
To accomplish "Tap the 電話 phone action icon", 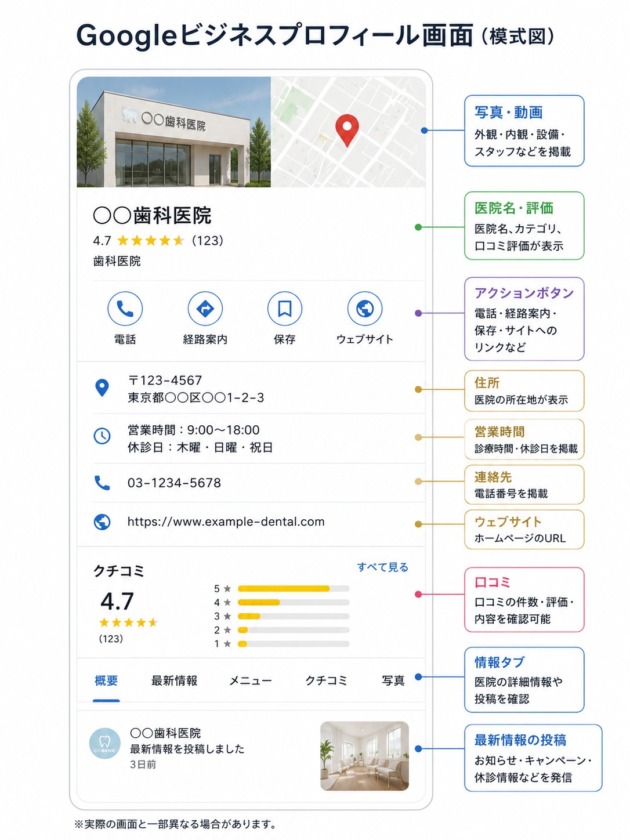I will [x=125, y=309].
